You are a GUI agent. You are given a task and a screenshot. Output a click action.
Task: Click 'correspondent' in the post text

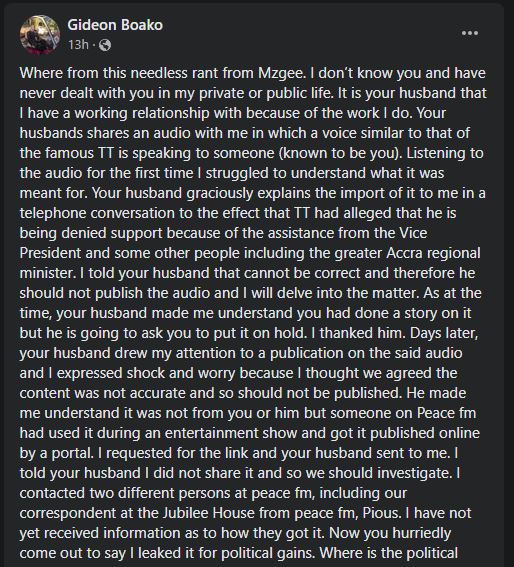[68, 513]
